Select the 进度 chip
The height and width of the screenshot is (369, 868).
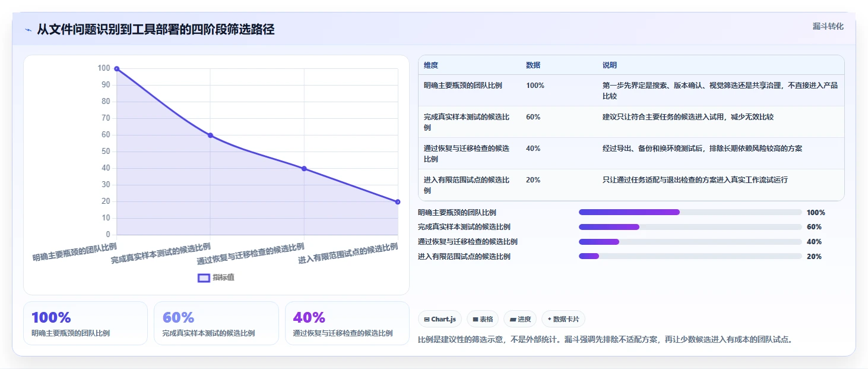pyautogui.click(x=520, y=319)
